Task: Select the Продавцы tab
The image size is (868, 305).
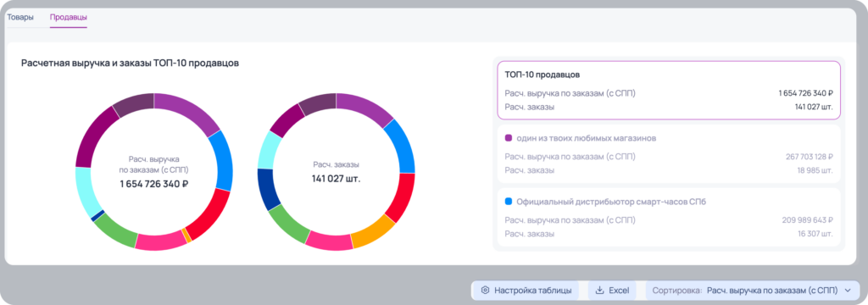Action: click(68, 17)
